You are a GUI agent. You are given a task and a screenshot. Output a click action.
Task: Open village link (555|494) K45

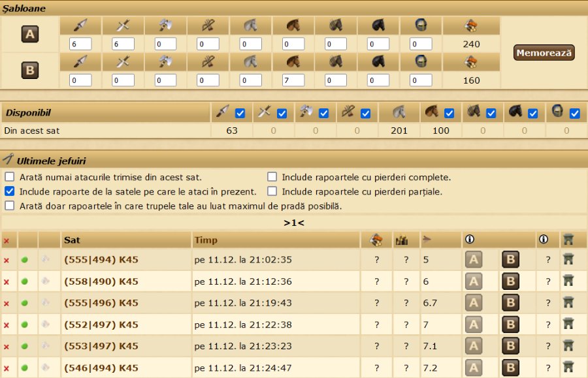(x=101, y=260)
